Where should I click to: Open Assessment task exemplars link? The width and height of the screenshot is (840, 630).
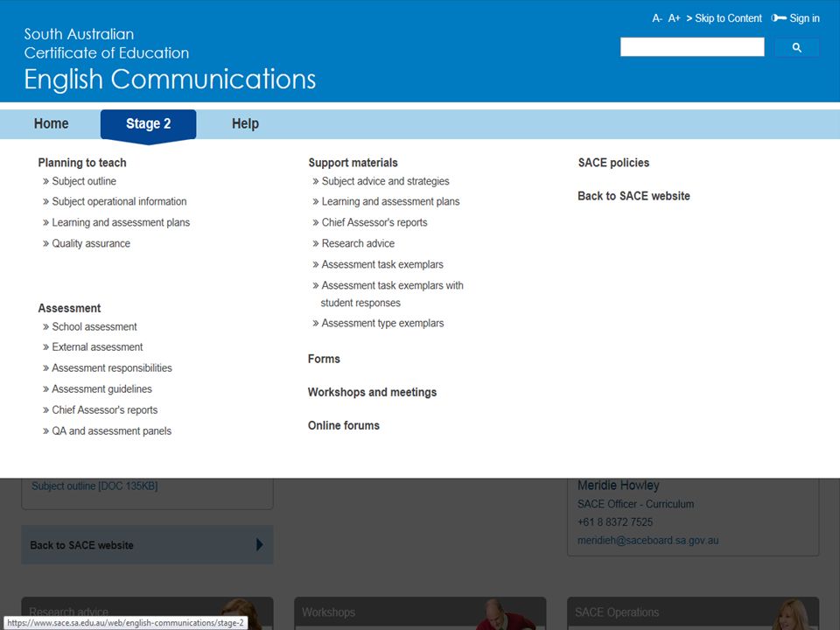(382, 264)
